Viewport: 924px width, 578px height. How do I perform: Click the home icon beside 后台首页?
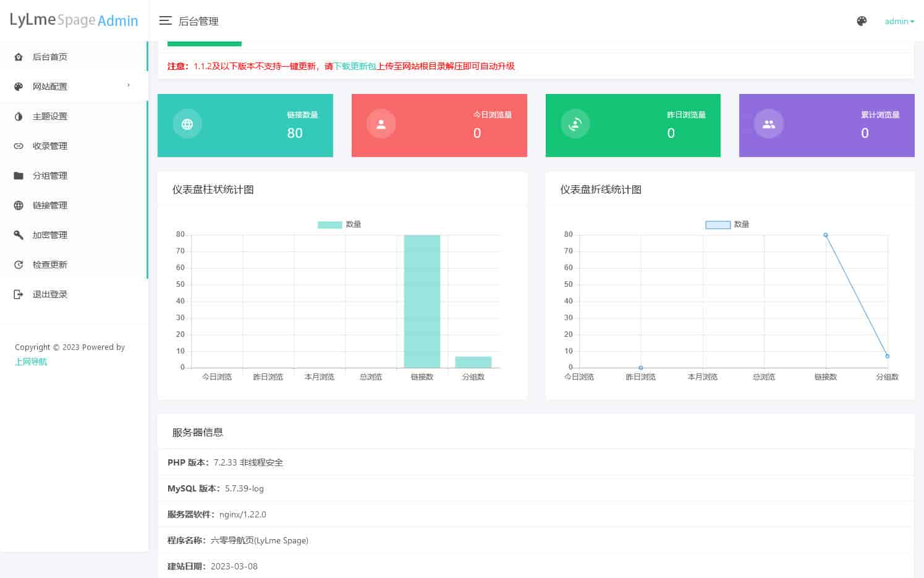(x=19, y=57)
